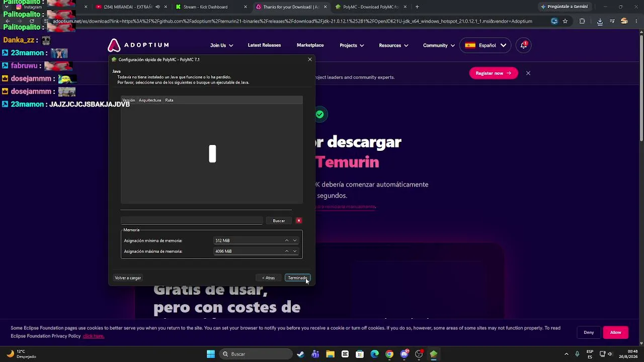Image resolution: width=644 pixels, height=362 pixels.
Task: Open the Marketplace page
Action: 310,45
